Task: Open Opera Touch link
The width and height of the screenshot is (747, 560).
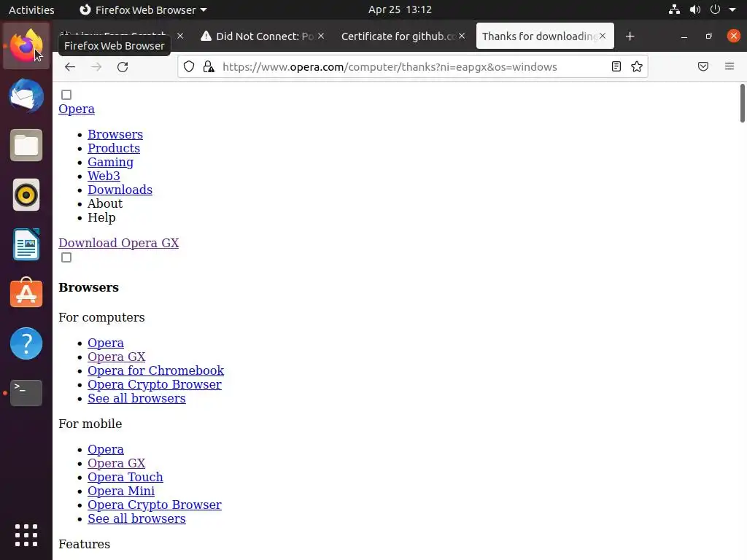Action: point(125,477)
